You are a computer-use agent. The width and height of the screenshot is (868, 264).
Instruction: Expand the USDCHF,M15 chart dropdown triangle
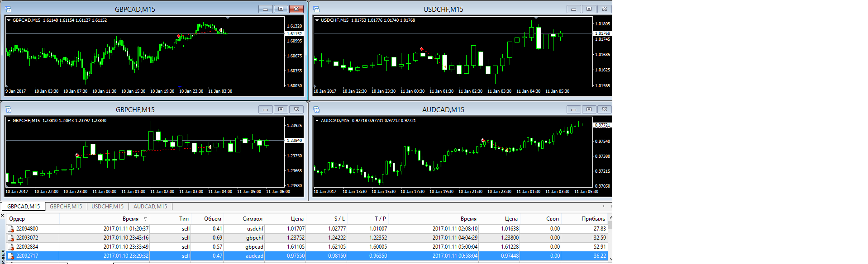(317, 20)
